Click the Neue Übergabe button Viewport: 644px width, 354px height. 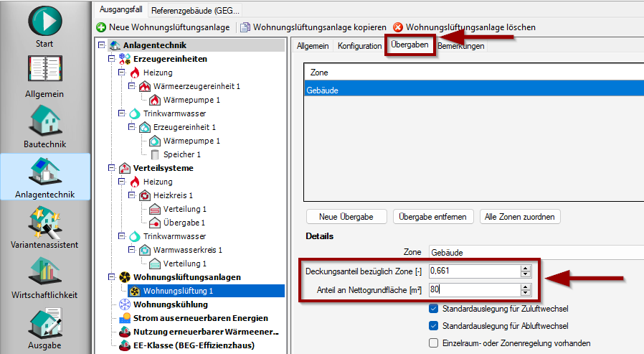(x=346, y=217)
